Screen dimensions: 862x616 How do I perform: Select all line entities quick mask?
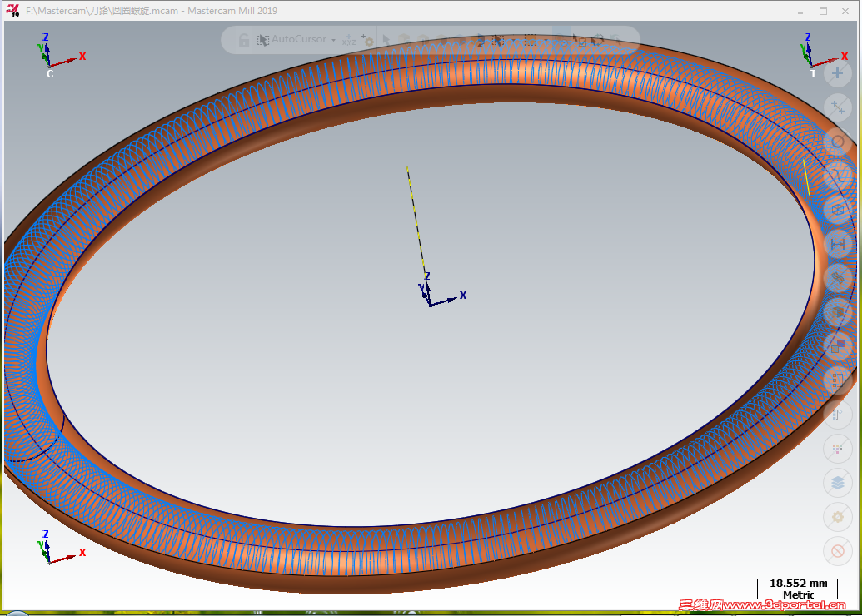click(837, 107)
